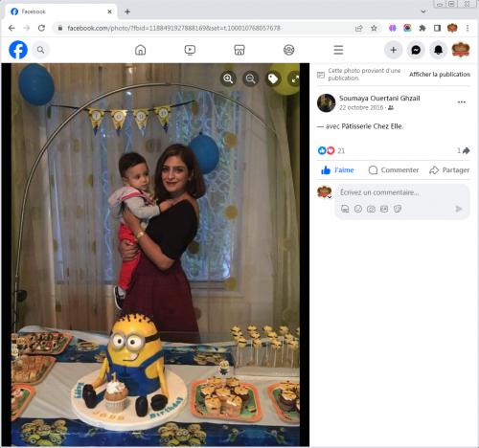Open the Pâtisserie Chez Elle page link
This screenshot has height=448, width=479.
coord(372,126)
